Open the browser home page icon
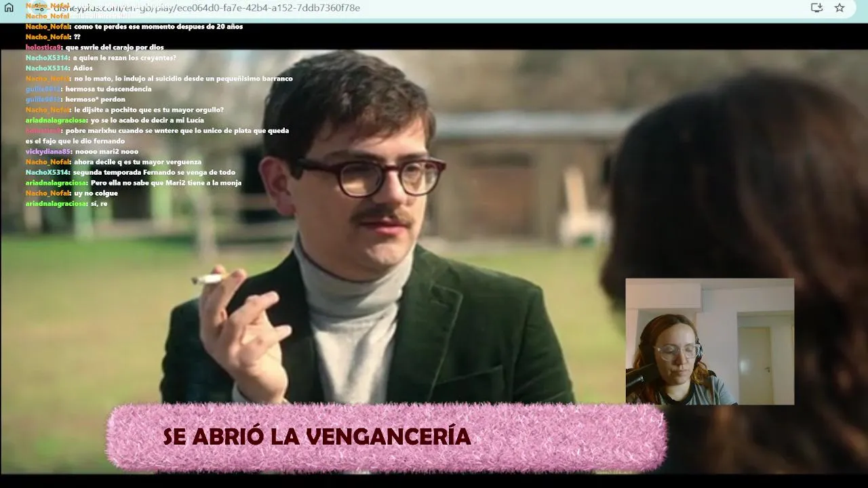868x488 pixels. (9, 8)
